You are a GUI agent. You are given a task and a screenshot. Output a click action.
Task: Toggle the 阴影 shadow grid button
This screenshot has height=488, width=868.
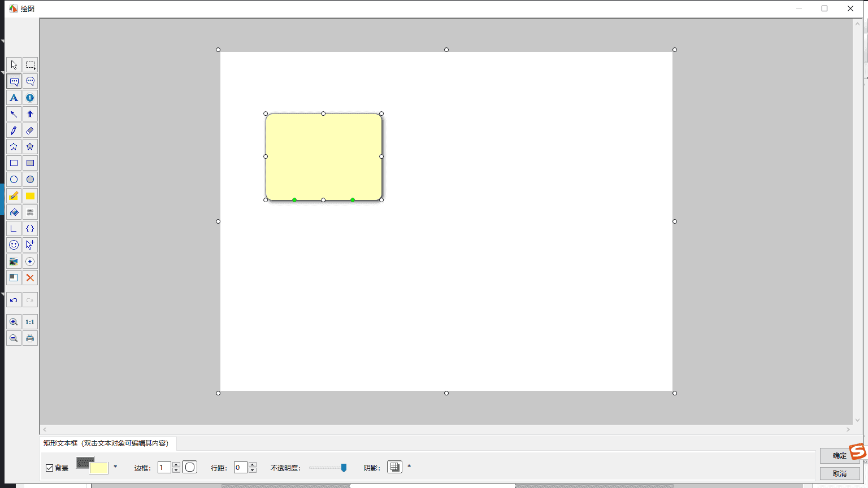pyautogui.click(x=394, y=467)
